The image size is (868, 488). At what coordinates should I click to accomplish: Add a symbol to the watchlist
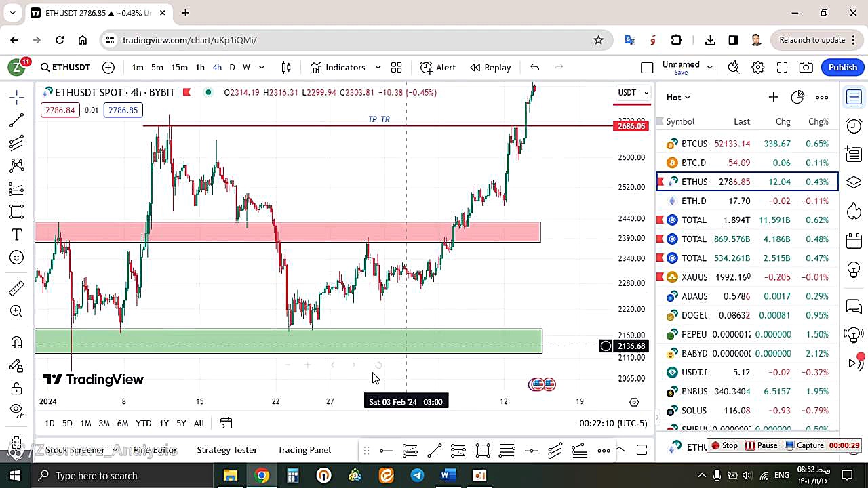point(774,97)
